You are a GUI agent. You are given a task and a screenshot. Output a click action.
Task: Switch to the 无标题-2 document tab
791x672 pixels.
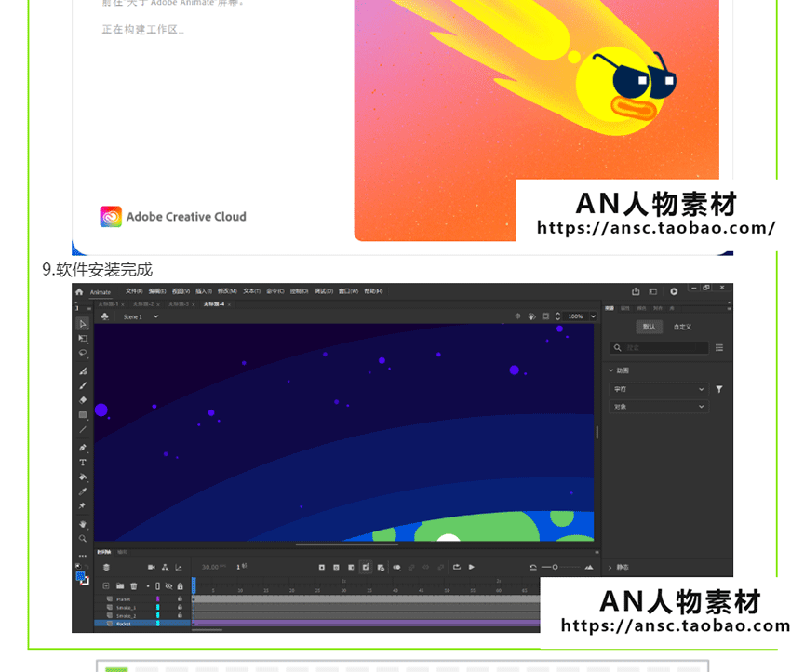tap(143, 304)
